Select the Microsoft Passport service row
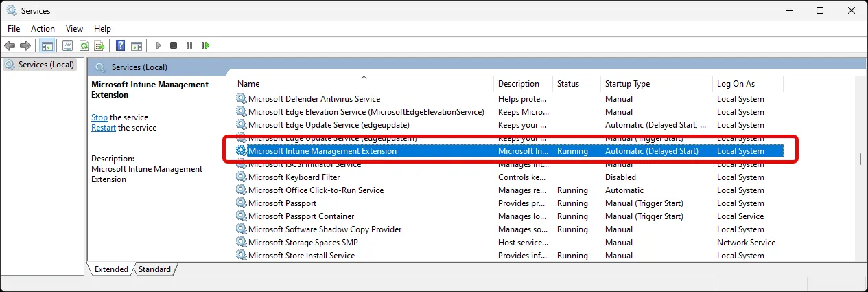 509,203
